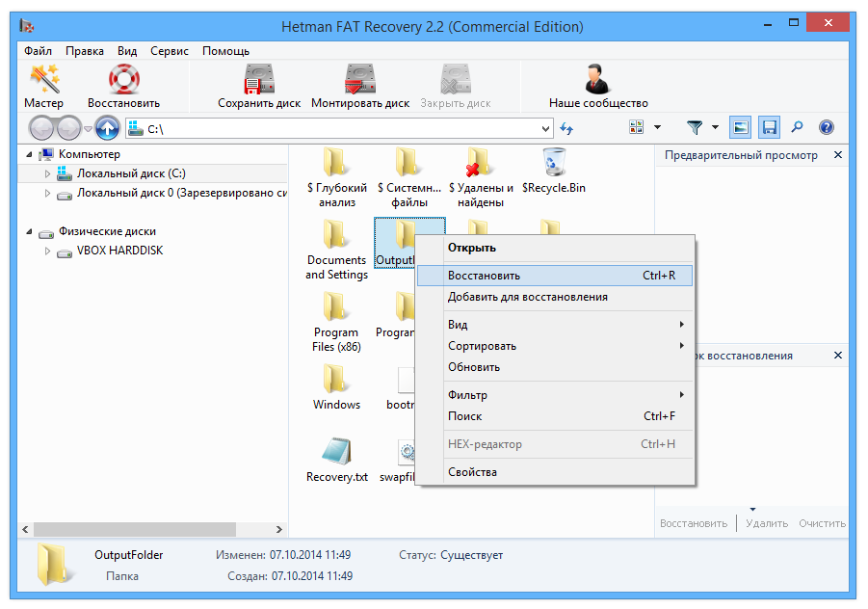Select the Program Files (x86) folder

click(x=336, y=322)
